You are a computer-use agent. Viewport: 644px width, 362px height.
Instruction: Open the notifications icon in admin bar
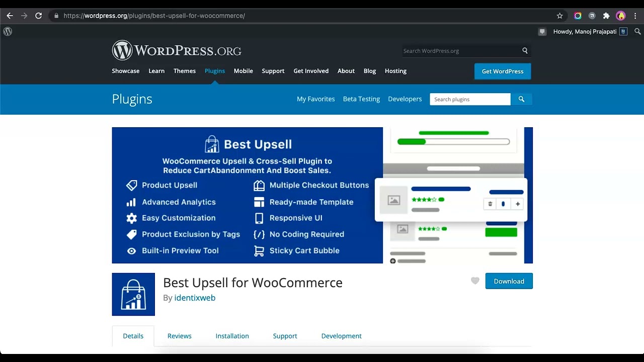[x=542, y=31]
